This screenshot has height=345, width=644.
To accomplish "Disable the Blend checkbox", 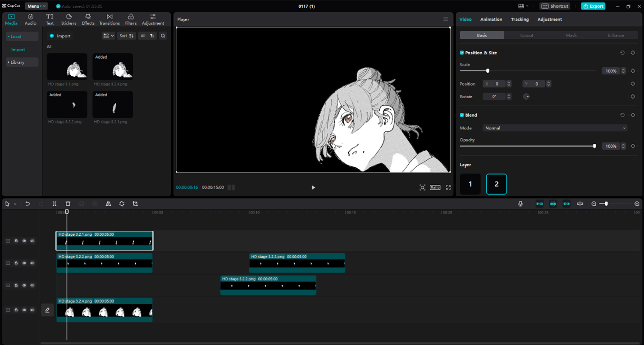I will pos(462,115).
